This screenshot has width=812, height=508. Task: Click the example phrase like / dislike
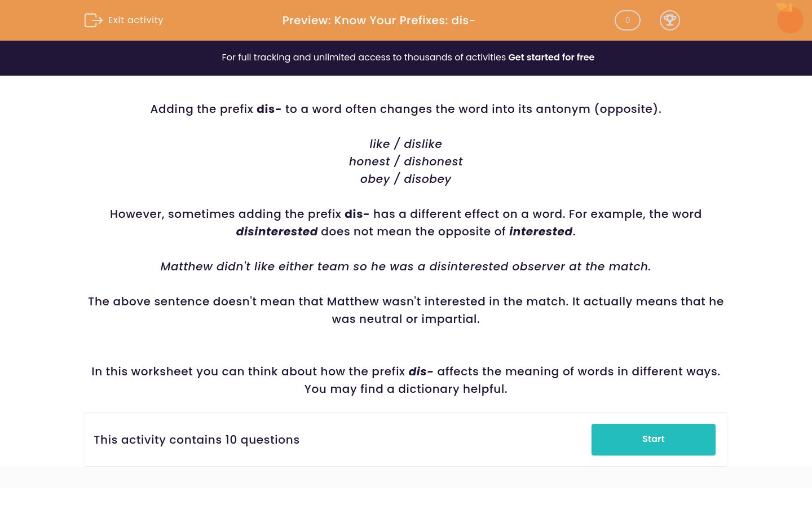coord(405,144)
